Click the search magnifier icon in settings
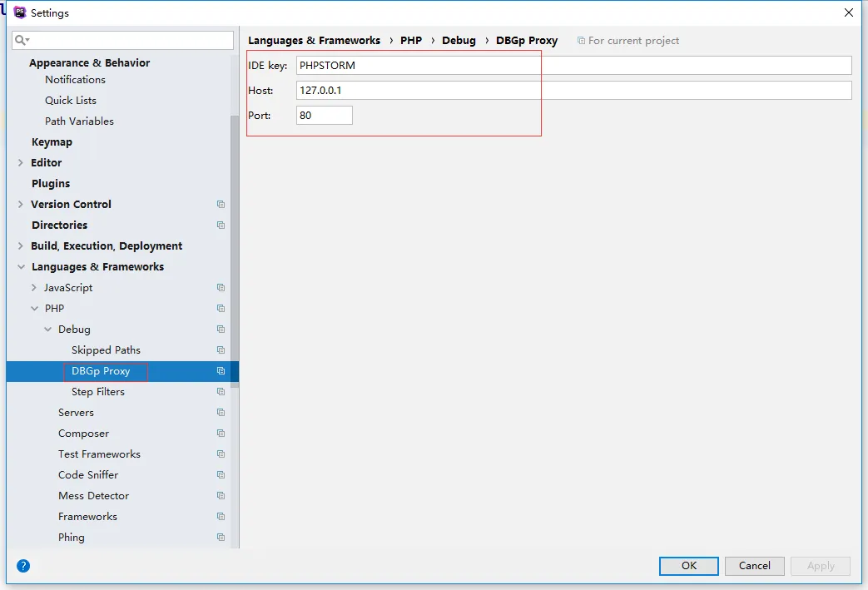 click(22, 40)
